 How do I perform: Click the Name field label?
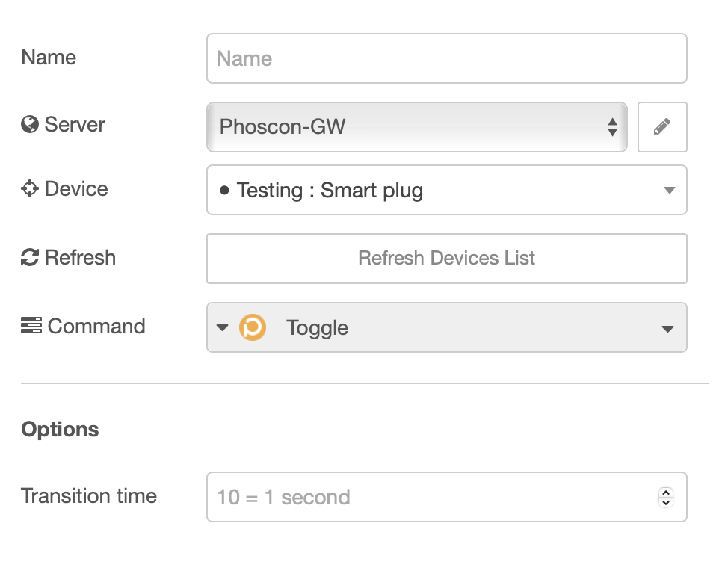pyautogui.click(x=49, y=58)
